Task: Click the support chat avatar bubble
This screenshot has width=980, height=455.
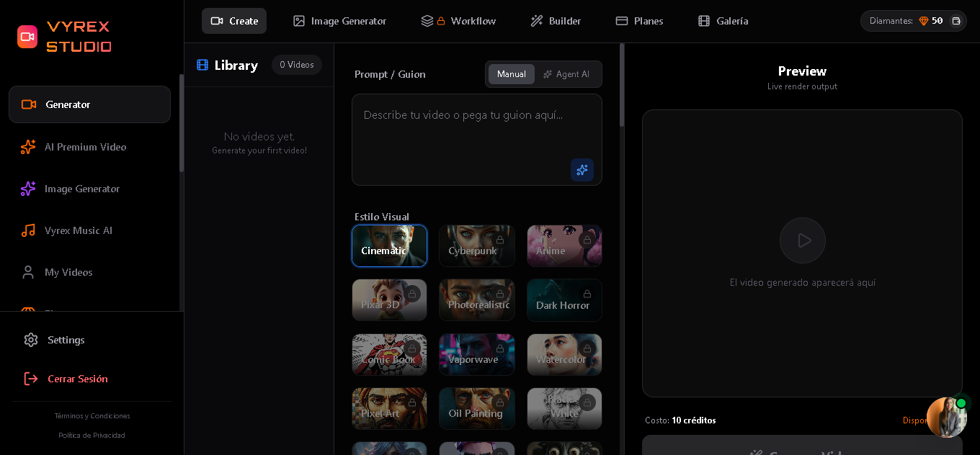Action: pos(946,417)
